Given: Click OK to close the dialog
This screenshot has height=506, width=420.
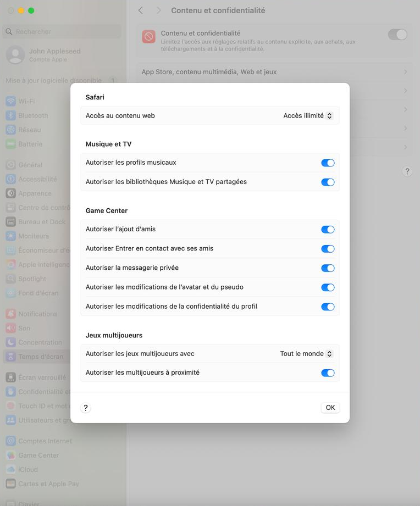Looking at the screenshot, I should (330, 408).
